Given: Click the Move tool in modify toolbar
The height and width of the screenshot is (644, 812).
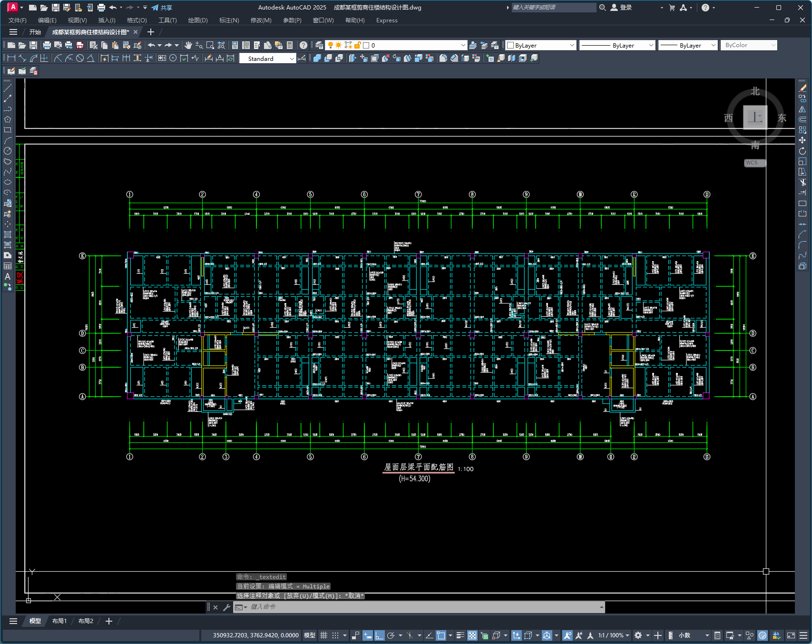Looking at the screenshot, I should [x=802, y=140].
